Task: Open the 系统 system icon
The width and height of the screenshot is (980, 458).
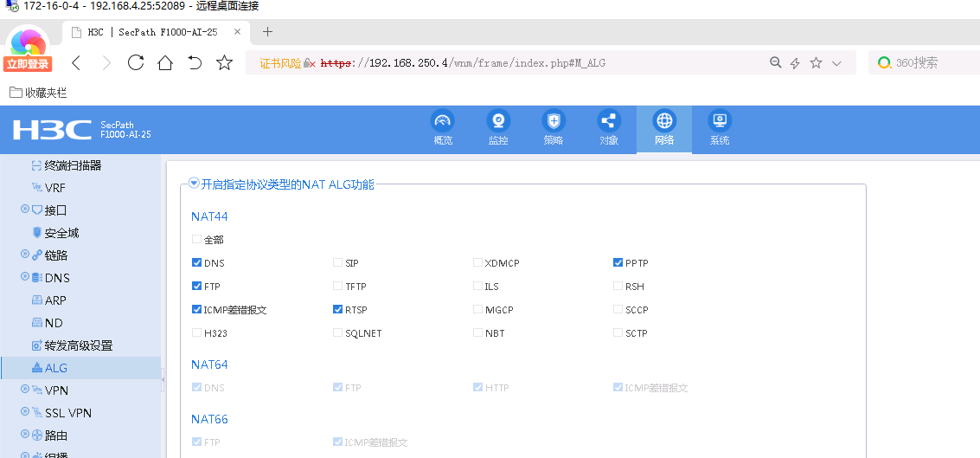Action: [720, 120]
